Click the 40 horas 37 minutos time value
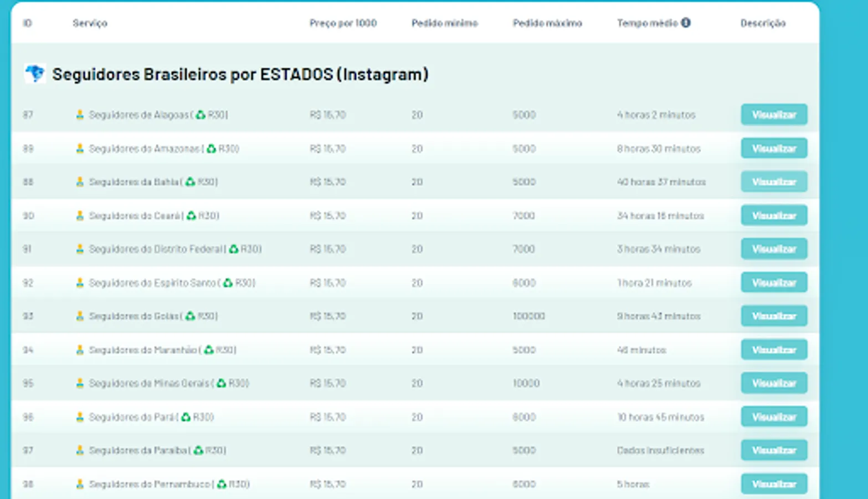Image resolution: width=868 pixels, height=499 pixels. 661,182
